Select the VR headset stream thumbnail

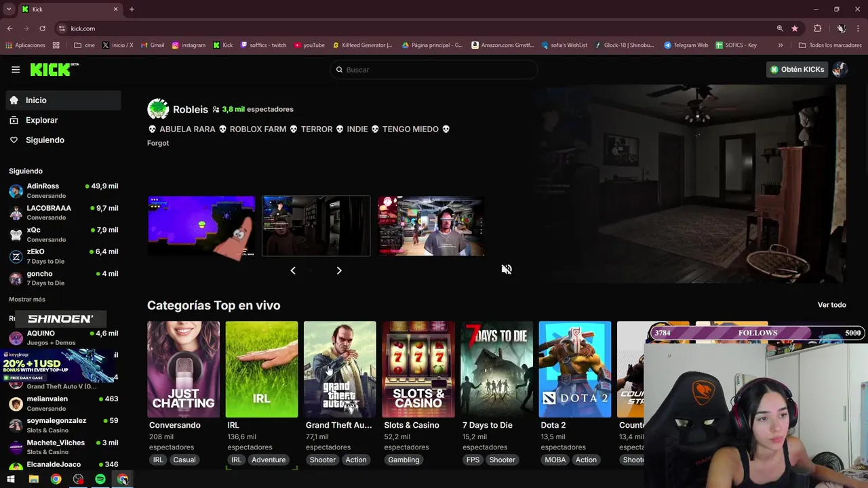[x=431, y=226]
